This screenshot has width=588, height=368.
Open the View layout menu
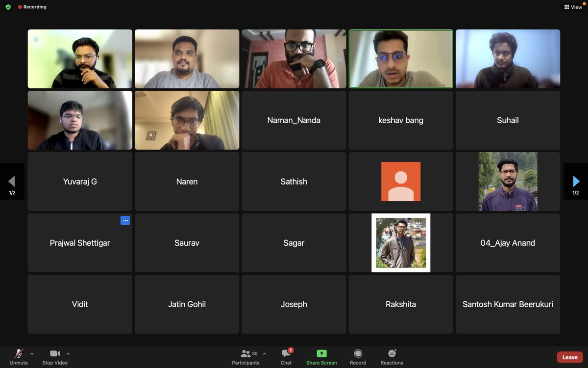[573, 7]
